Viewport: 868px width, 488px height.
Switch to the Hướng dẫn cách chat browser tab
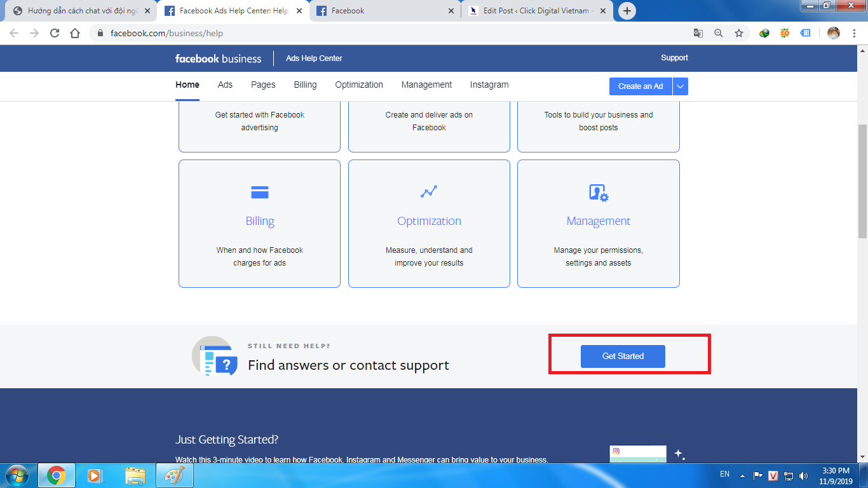[82, 11]
